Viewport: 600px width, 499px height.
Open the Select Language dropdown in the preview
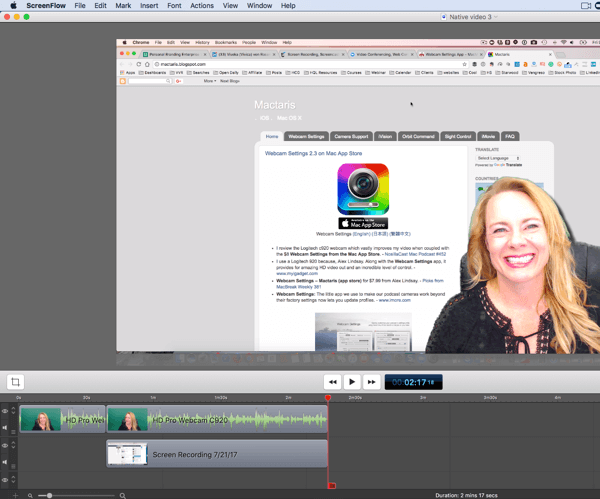[498, 158]
